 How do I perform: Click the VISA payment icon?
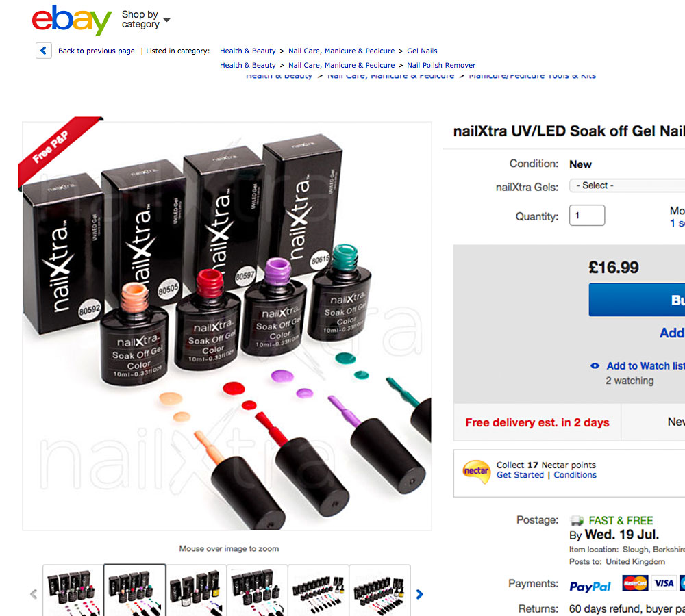pos(664,583)
